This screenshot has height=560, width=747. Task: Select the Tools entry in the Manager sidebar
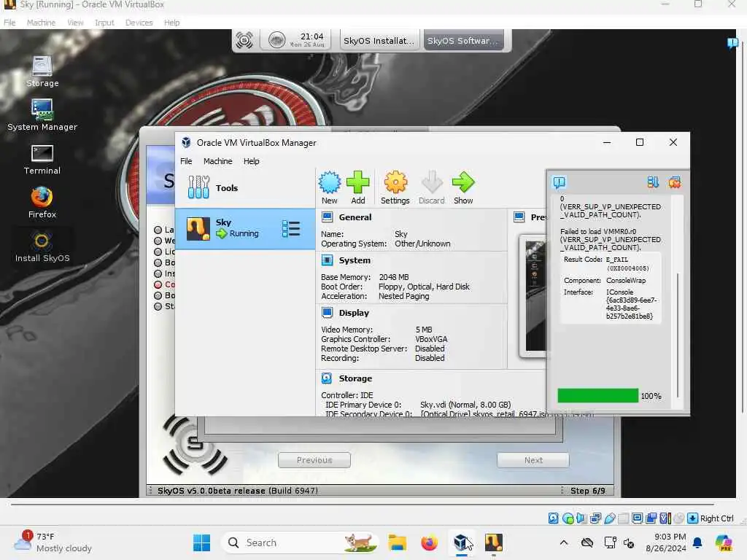point(245,187)
